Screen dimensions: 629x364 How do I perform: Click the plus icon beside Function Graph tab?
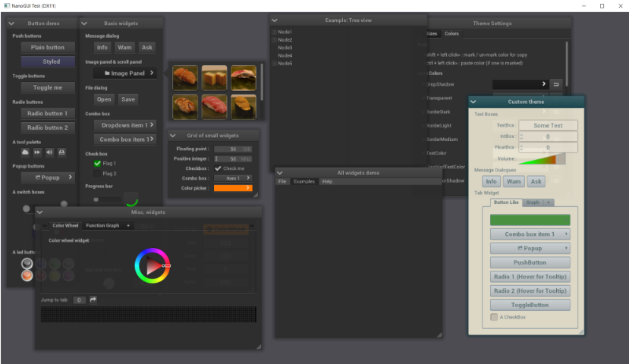pos(127,225)
